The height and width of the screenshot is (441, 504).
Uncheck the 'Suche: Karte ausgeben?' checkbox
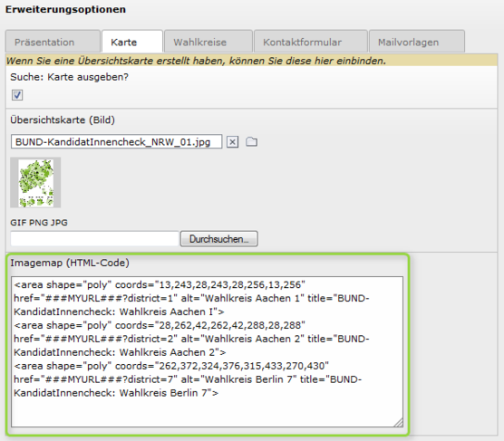point(17,95)
